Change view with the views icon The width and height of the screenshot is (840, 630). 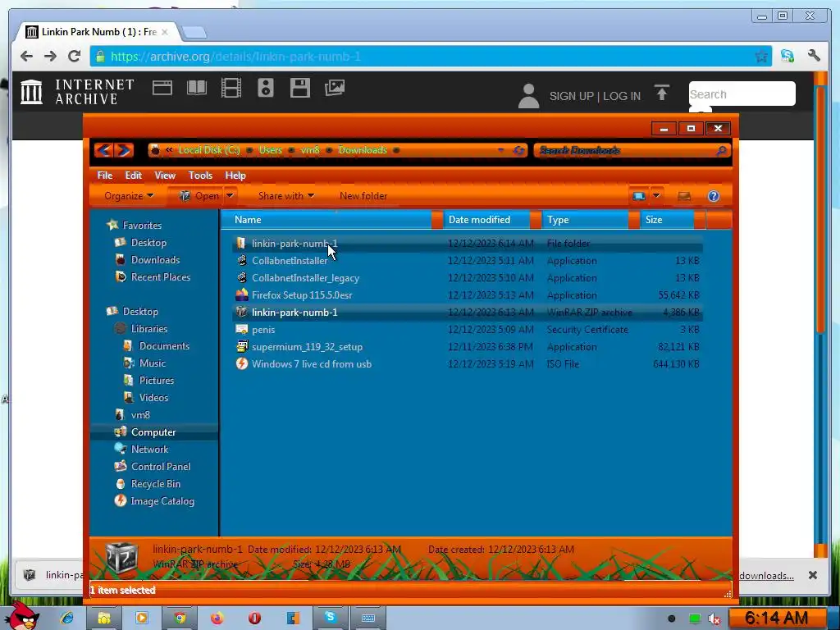638,196
